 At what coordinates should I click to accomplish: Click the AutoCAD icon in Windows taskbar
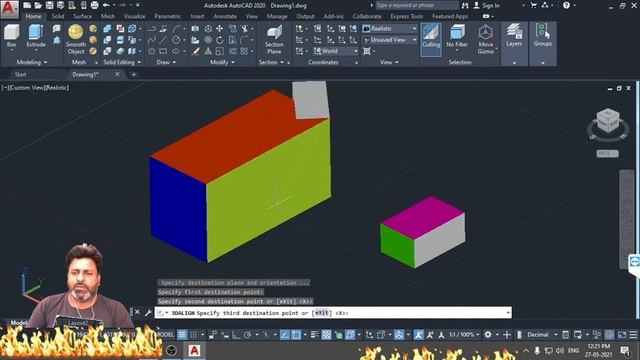[x=194, y=350]
